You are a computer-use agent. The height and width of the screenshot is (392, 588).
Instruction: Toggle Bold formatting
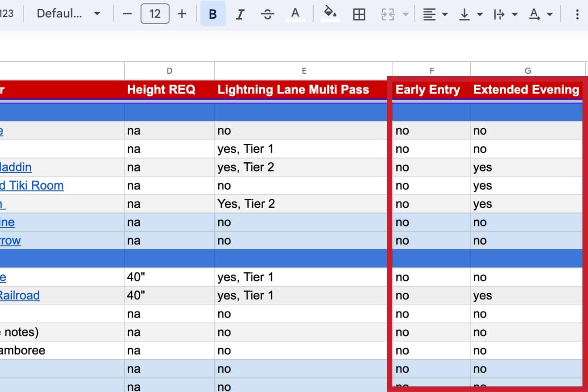[213, 14]
